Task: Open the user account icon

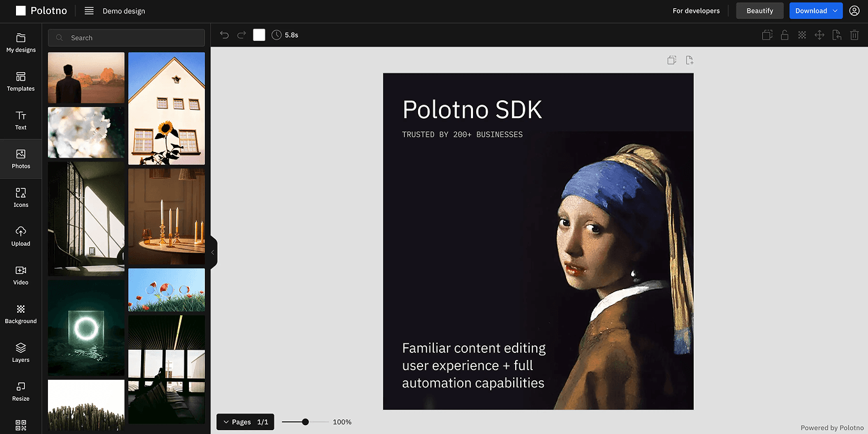Action: [855, 11]
